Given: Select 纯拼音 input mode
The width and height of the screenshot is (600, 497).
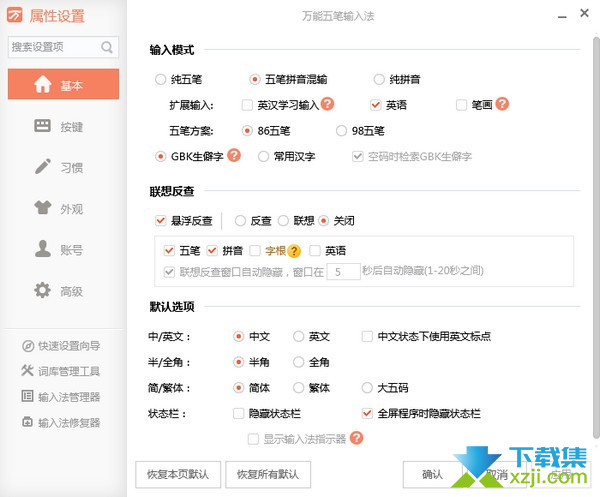Looking at the screenshot, I should (x=379, y=79).
